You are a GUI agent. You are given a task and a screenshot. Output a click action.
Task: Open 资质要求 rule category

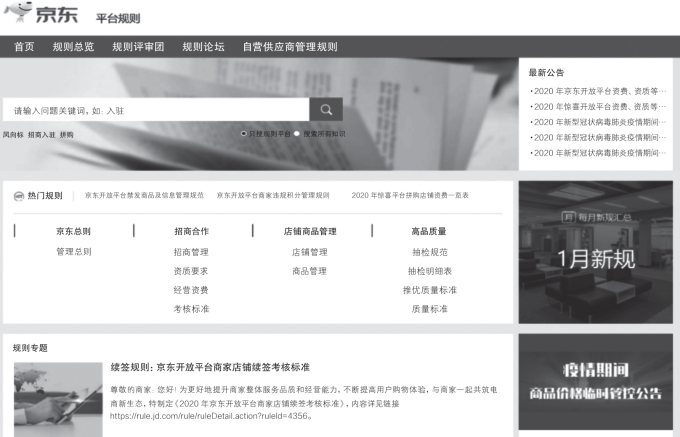click(x=191, y=271)
